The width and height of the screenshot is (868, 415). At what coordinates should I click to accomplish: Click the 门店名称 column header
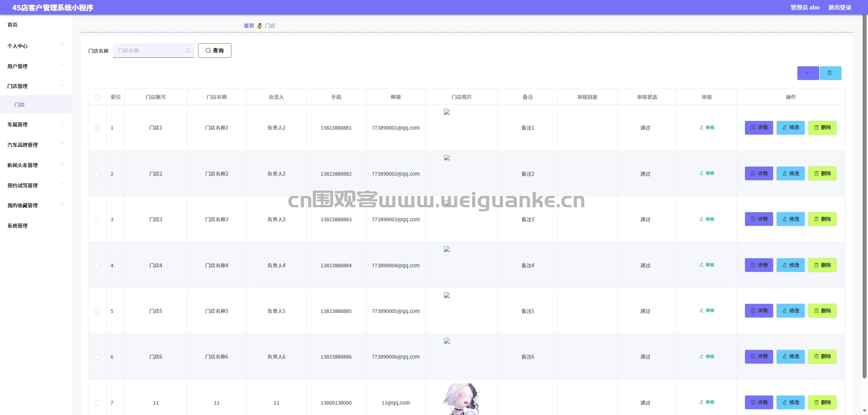pyautogui.click(x=217, y=97)
